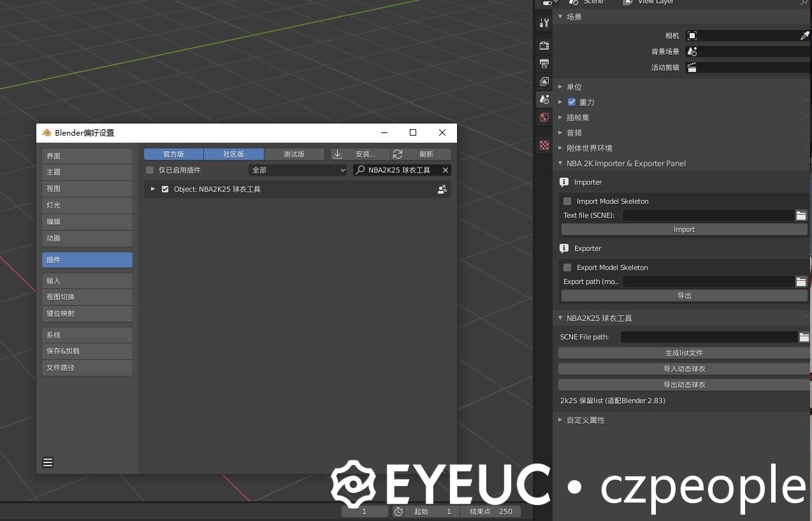The width and height of the screenshot is (812, 521).
Task: Expand the 音频 panel
Action: (x=560, y=132)
